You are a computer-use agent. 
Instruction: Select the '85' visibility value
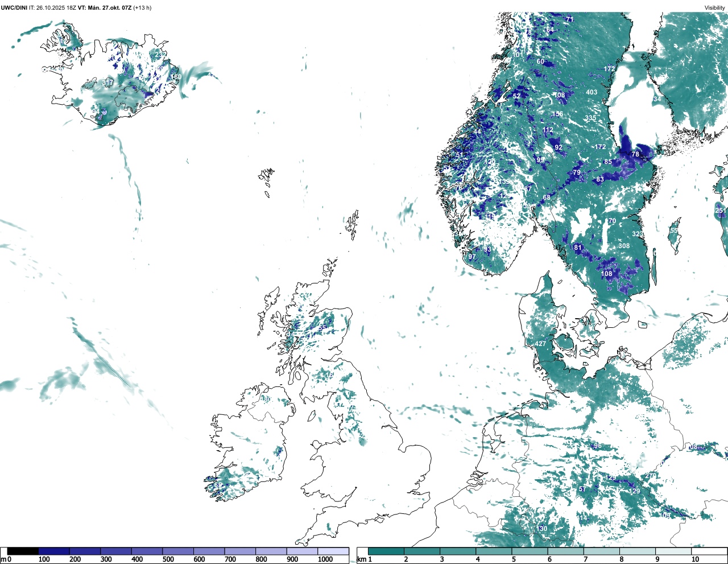pos(608,162)
